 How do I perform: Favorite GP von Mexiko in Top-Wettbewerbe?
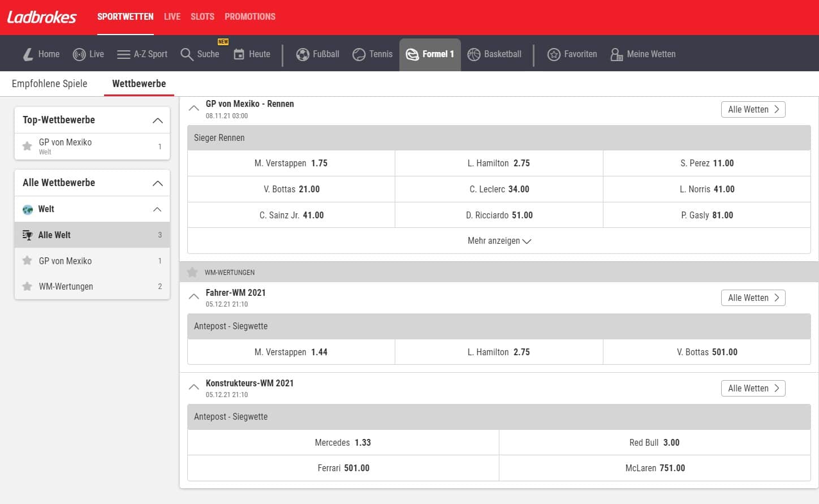(x=27, y=147)
